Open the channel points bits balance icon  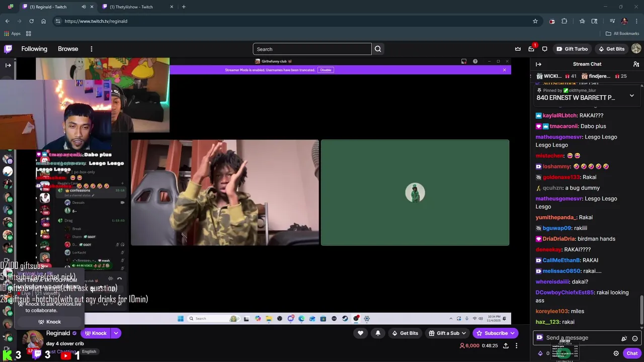click(541, 353)
